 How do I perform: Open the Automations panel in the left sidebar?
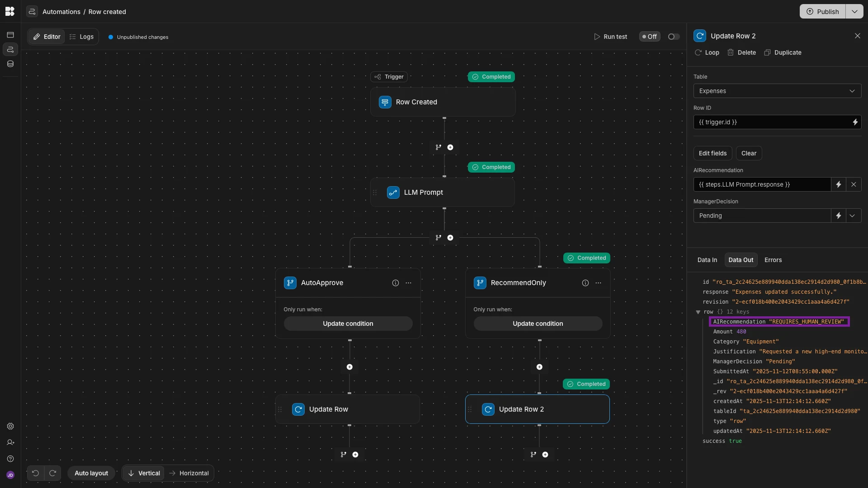point(10,49)
